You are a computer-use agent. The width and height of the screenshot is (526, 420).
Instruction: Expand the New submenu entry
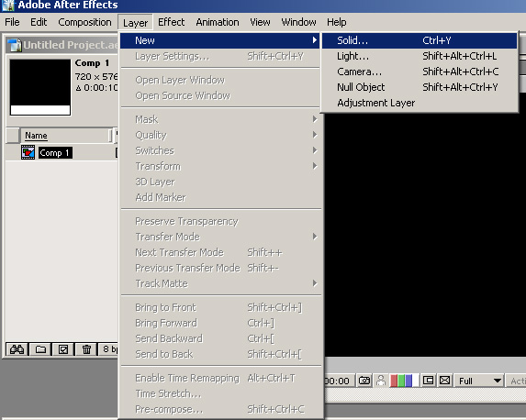pyautogui.click(x=219, y=40)
